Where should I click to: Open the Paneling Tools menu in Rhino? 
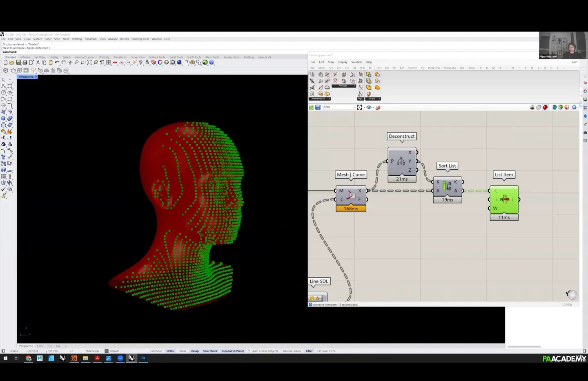click(x=140, y=39)
